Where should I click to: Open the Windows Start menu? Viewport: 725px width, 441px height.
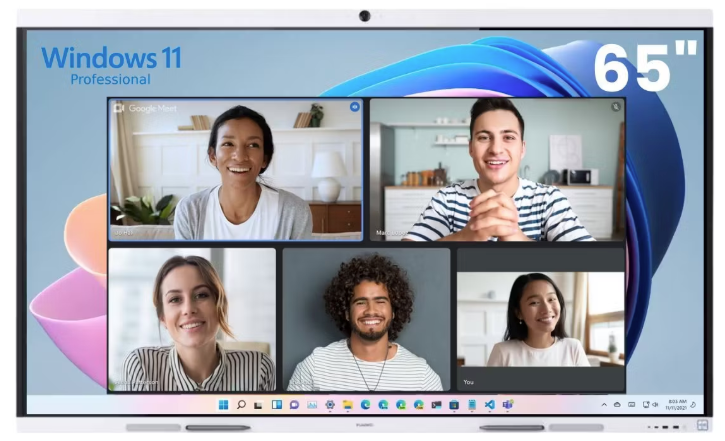[x=223, y=405]
